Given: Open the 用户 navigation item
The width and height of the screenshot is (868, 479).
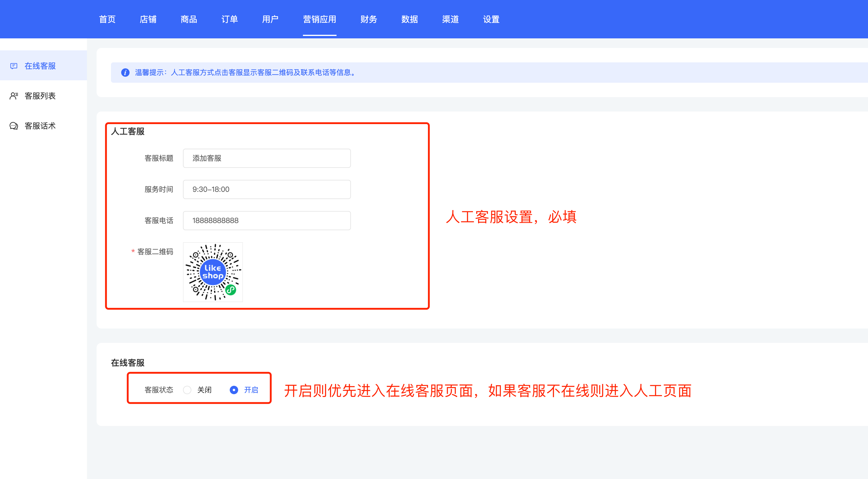Looking at the screenshot, I should coord(270,19).
